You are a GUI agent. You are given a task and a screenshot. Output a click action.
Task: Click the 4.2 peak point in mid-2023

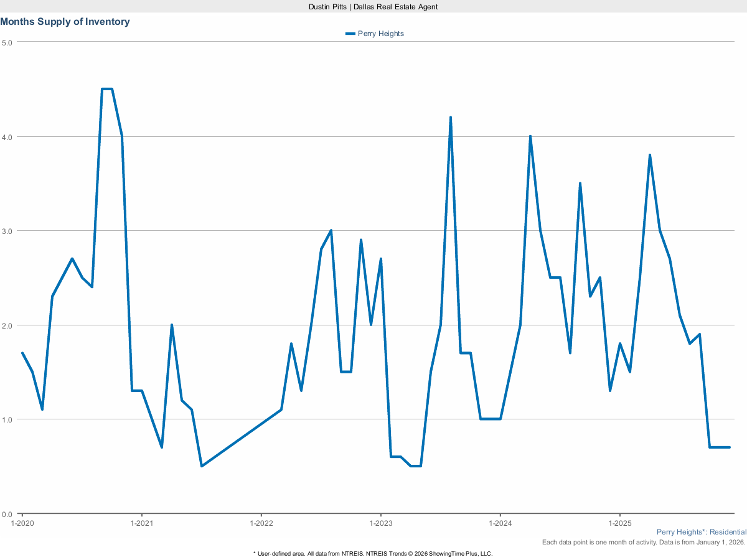pos(450,118)
